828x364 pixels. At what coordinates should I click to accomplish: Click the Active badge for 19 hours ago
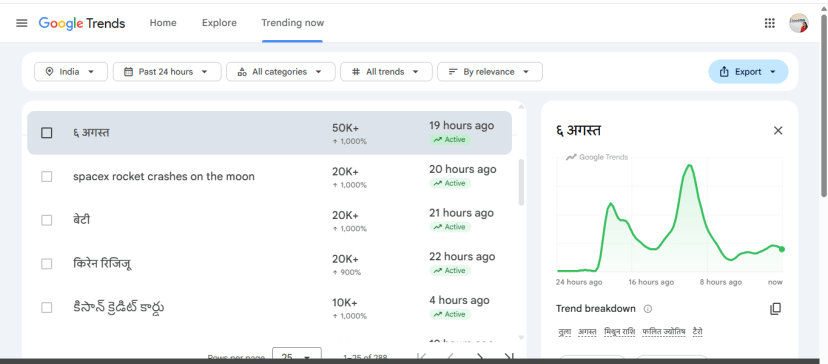(450, 139)
